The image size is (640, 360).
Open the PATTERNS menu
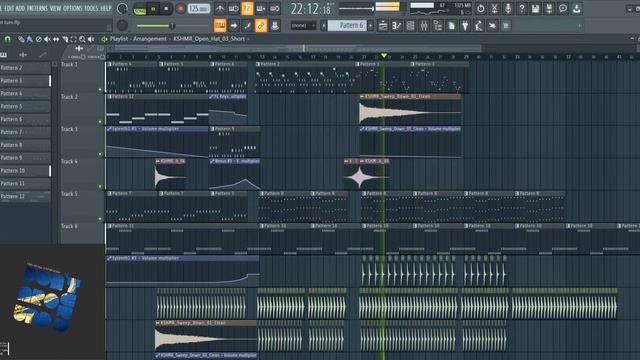(37, 8)
